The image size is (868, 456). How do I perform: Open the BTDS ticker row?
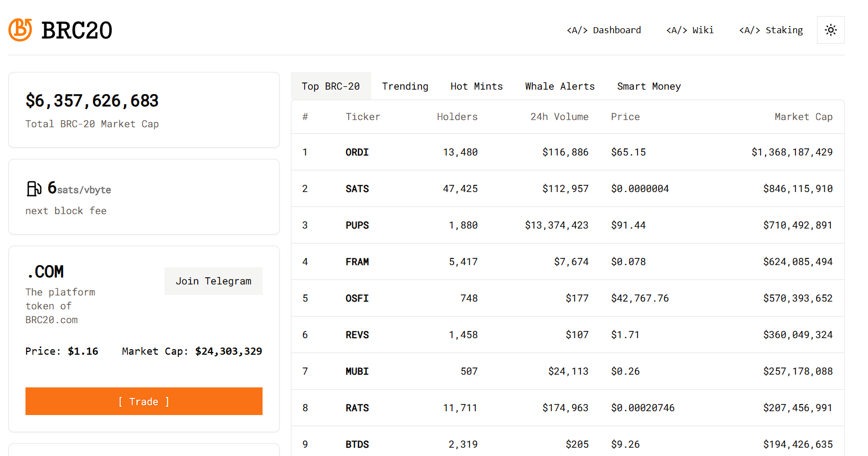(x=568, y=441)
